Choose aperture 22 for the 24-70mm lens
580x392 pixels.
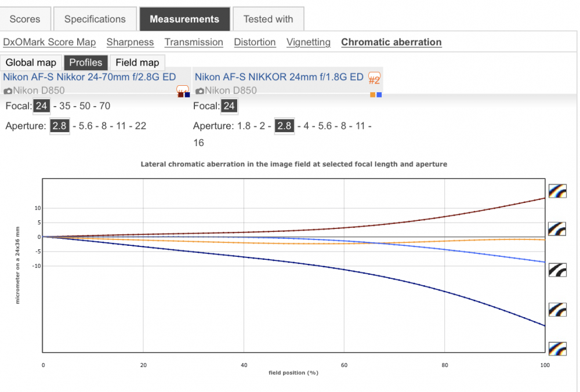pyautogui.click(x=140, y=126)
